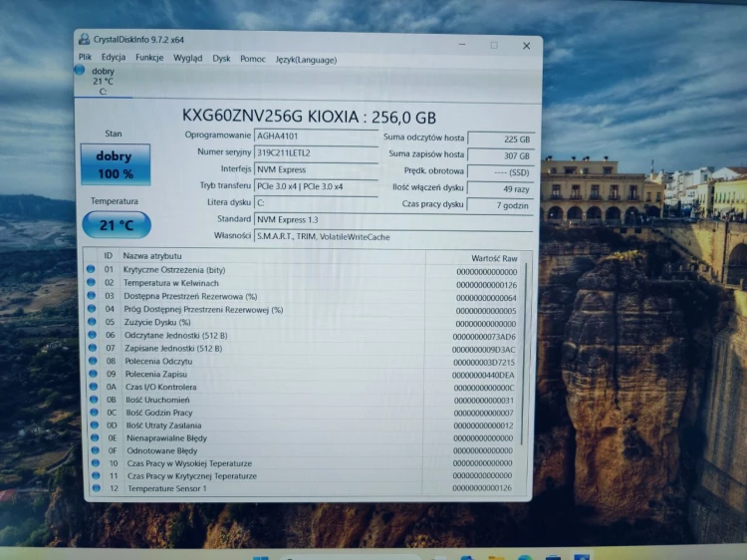Select the Zapisane Jednostki (512 B) text
747x560 pixels.
[173, 349]
